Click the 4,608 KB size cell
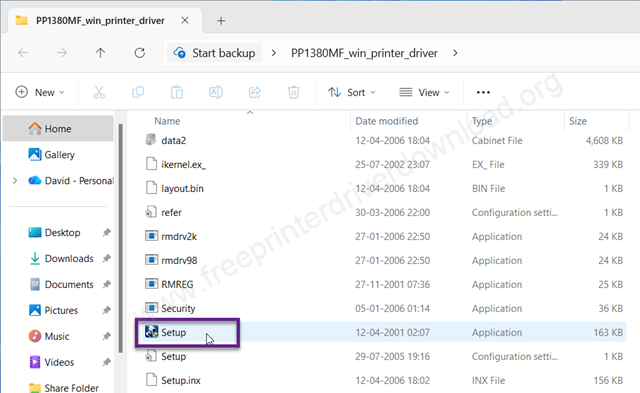Screen dimensions: 640x393 point(604,140)
